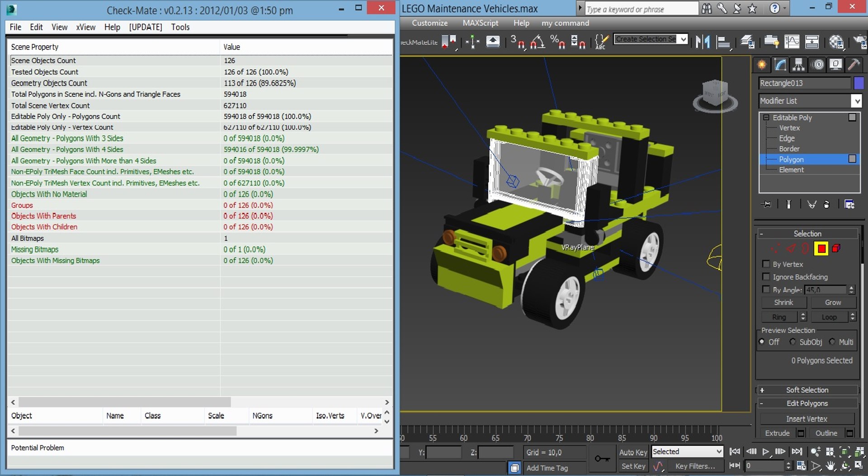
Task: Open the MAXScript menu
Action: [480, 23]
